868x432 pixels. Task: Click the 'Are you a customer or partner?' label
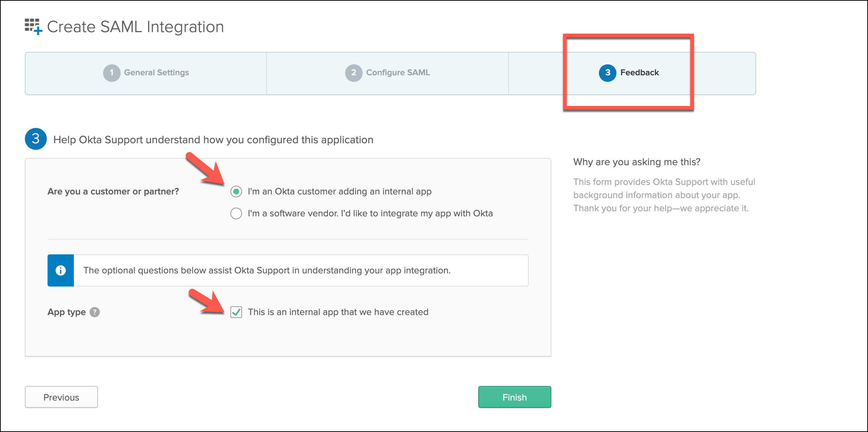pos(113,192)
